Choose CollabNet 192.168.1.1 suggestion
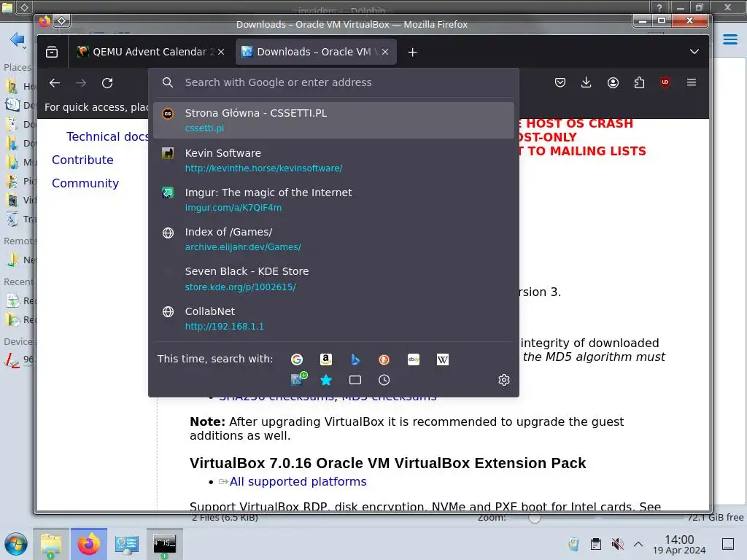This screenshot has height=560, width=747. pos(333,318)
